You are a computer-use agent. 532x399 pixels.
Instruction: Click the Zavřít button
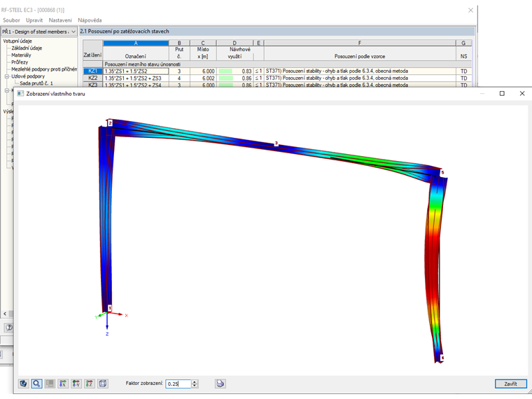click(x=510, y=384)
